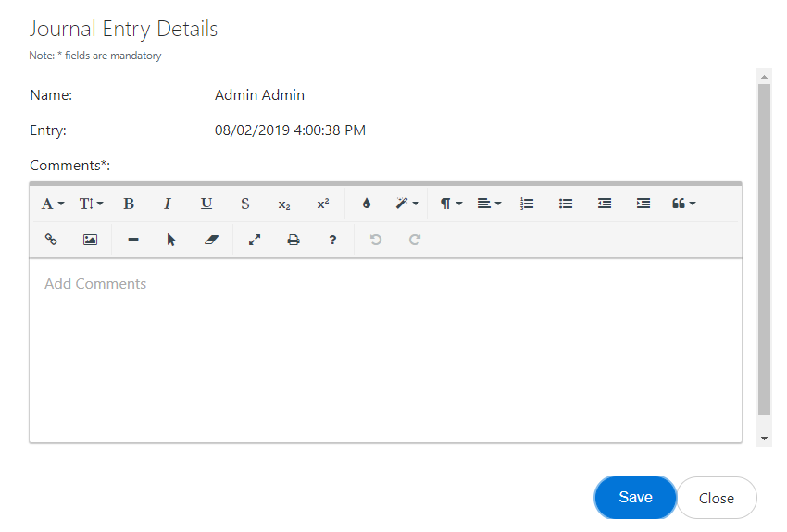Toggle bold formatting in the editor toolbar
Image resolution: width=787 pixels, height=532 pixels.
click(129, 204)
